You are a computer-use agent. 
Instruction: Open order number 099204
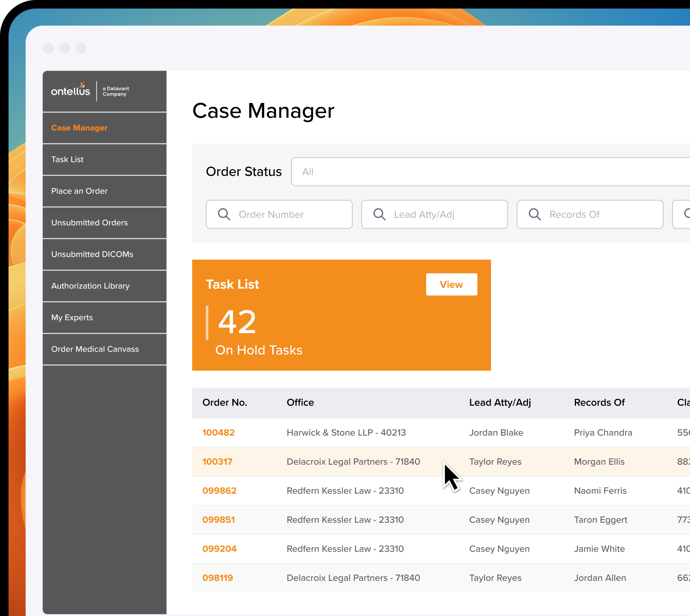coord(219,549)
